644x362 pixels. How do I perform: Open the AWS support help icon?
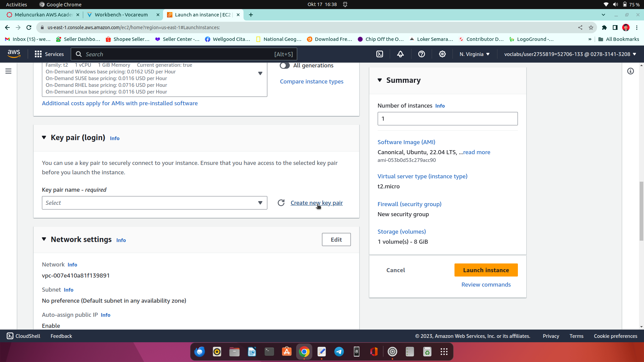coord(422,54)
